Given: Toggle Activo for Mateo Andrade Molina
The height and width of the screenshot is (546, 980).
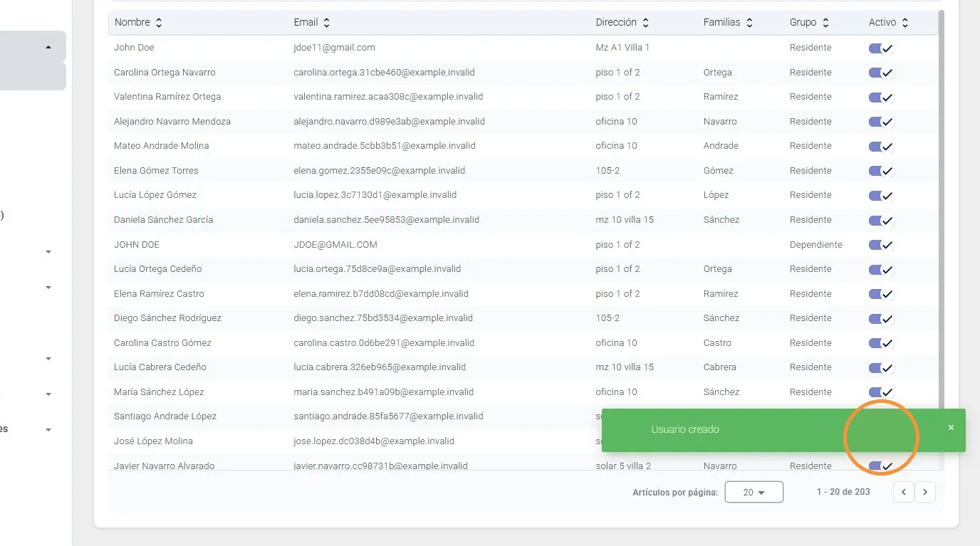Looking at the screenshot, I should 881,147.
